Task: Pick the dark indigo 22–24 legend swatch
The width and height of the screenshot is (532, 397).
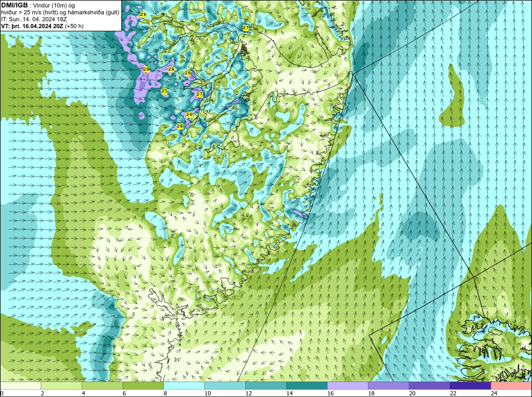Action: (x=470, y=386)
